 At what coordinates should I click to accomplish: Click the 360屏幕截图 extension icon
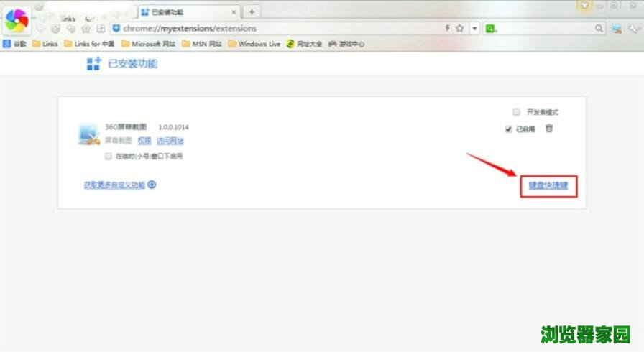click(89, 134)
